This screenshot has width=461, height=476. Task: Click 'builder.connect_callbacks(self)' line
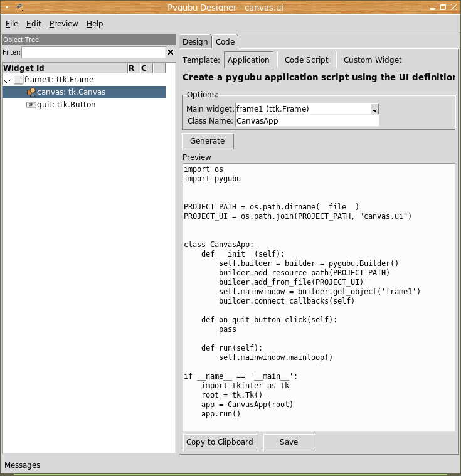[x=287, y=301]
